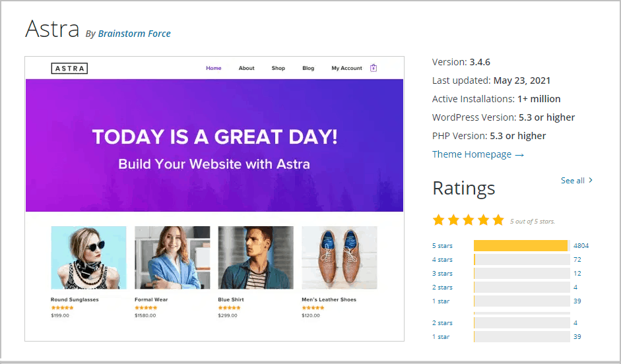Click the $299.00 price
This screenshot has height=364, width=621.
[228, 315]
